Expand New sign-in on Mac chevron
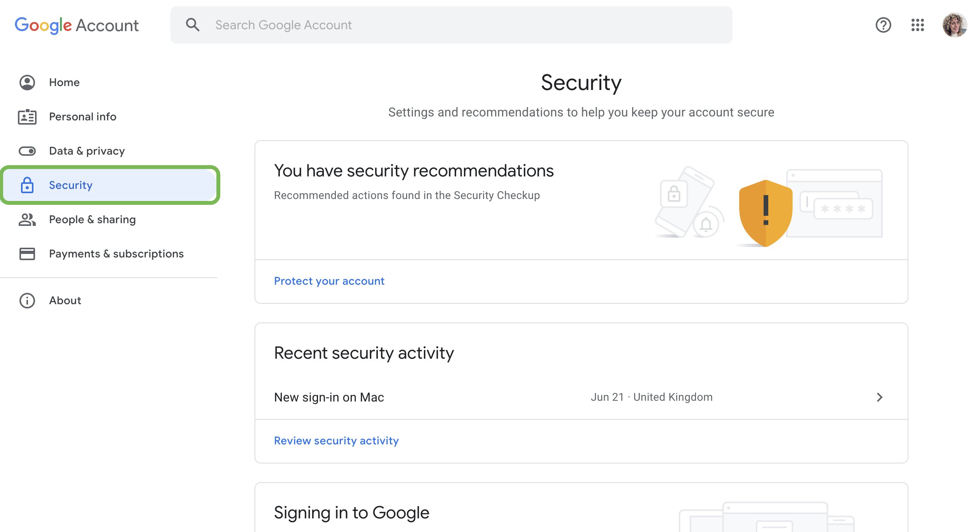Viewport: 980px width, 532px height. point(879,397)
